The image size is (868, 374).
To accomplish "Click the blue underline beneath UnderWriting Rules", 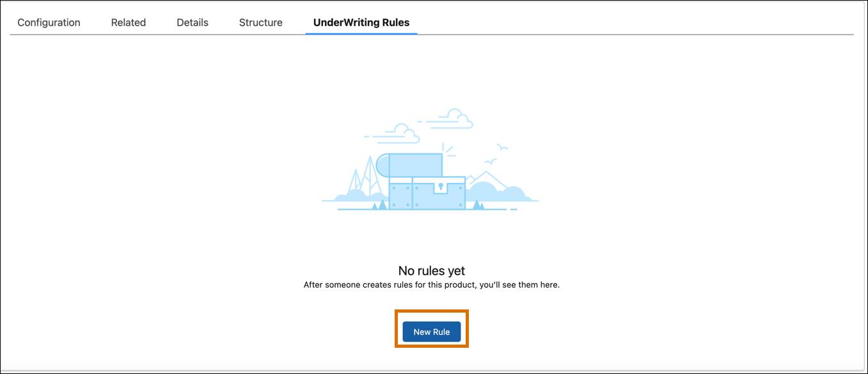I will (361, 35).
